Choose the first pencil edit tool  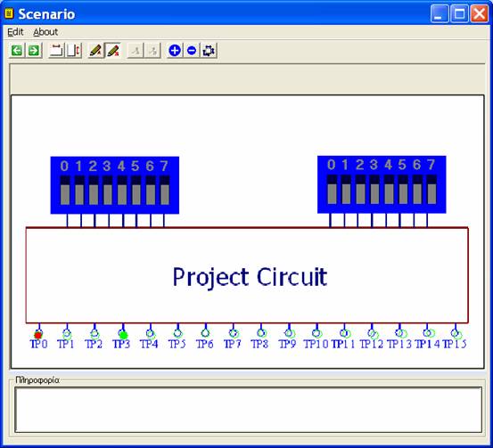95,51
